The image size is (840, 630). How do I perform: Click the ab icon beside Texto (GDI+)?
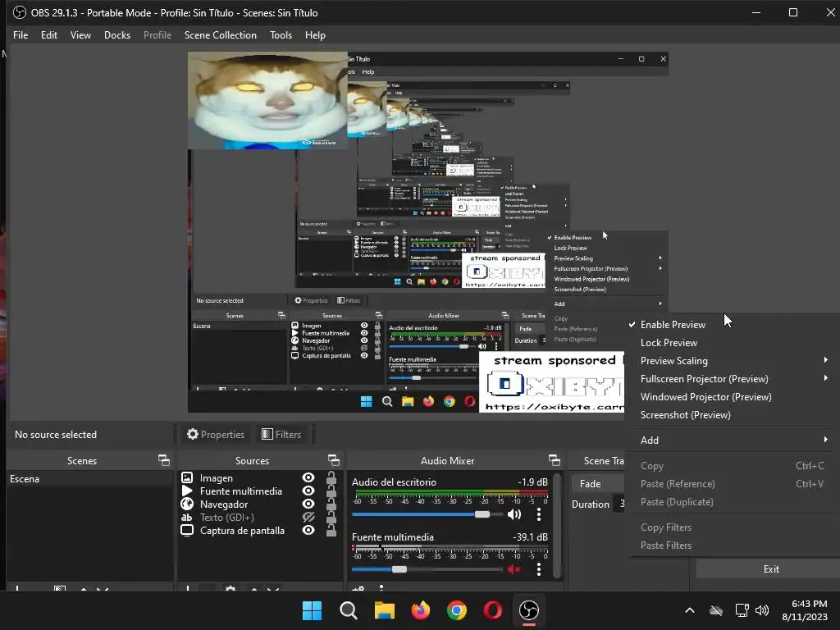186,517
